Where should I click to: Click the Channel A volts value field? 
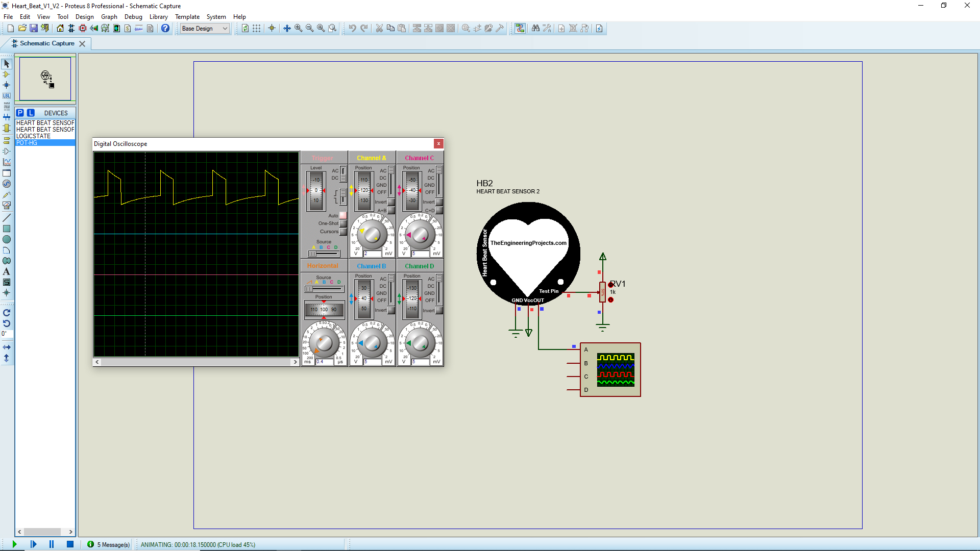coord(372,254)
